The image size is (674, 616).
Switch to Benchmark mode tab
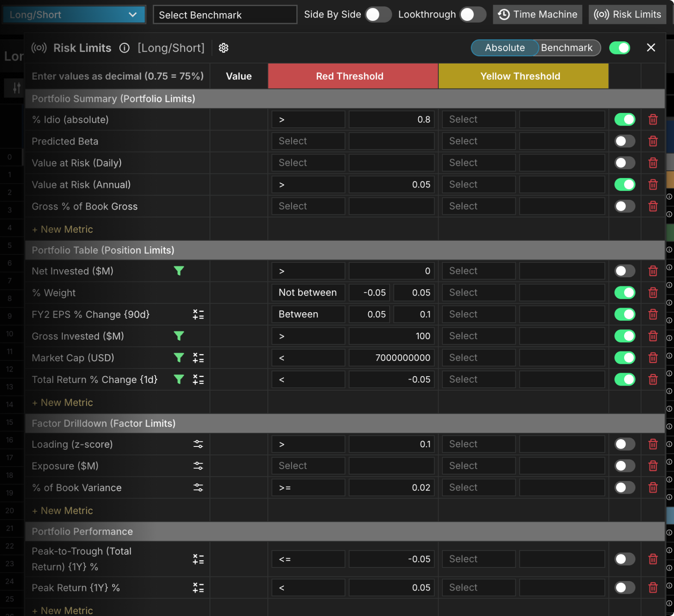click(567, 48)
